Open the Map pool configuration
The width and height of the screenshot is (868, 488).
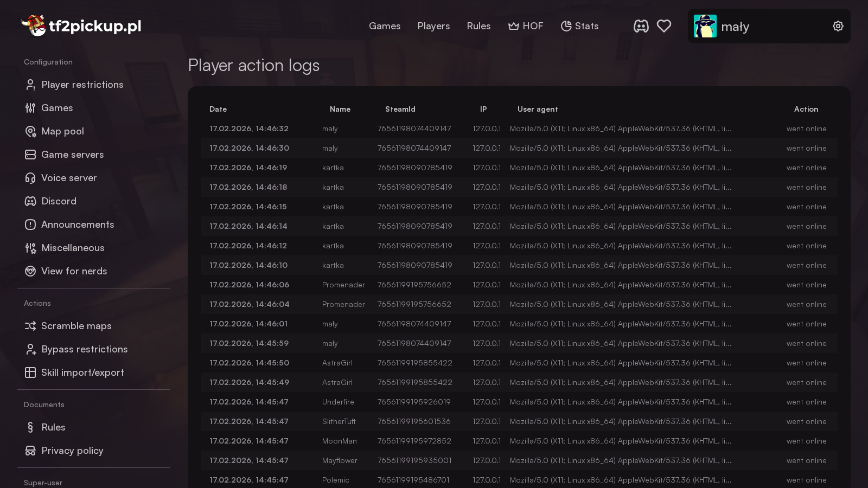coord(62,131)
